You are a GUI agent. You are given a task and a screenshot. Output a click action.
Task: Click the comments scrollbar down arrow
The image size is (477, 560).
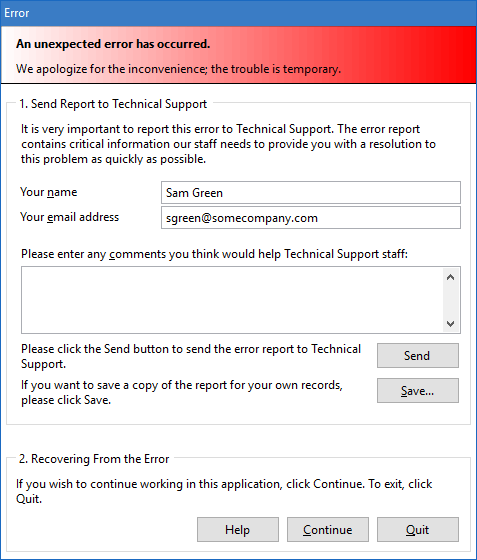point(451,324)
